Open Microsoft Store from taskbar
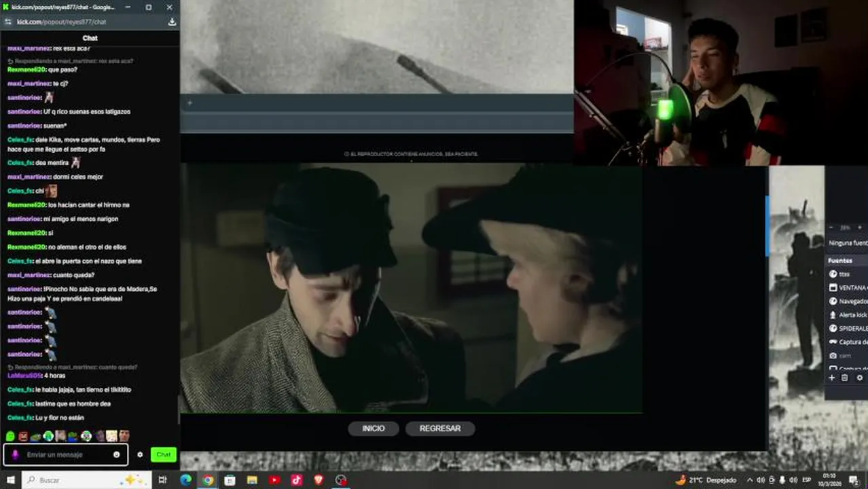868x489 pixels. pyautogui.click(x=230, y=480)
